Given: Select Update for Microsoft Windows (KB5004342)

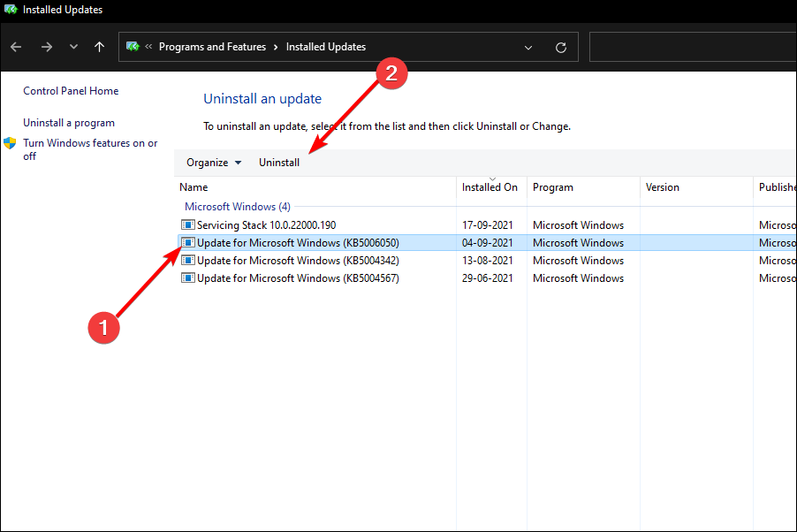Looking at the screenshot, I should pyautogui.click(x=487, y=261).
